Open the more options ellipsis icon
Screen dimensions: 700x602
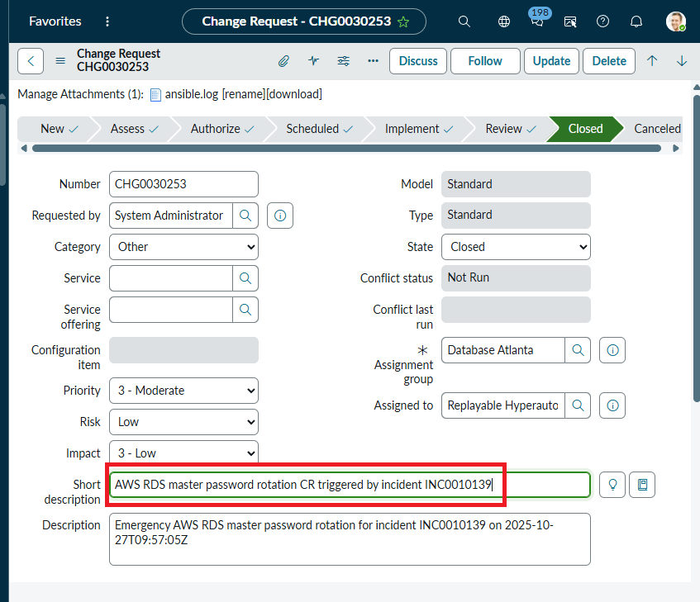[373, 60]
